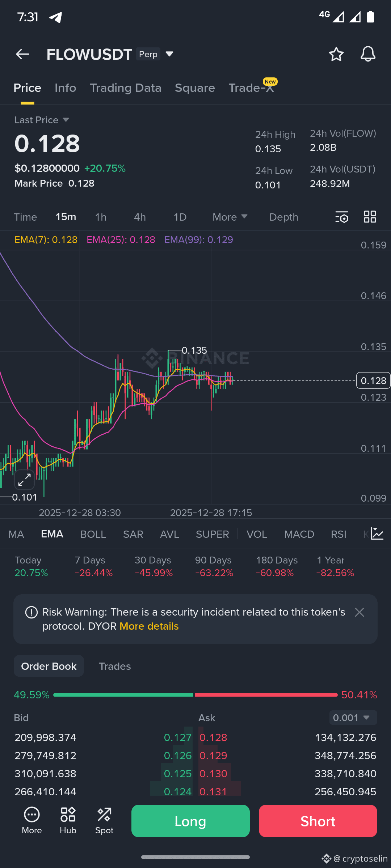Viewport: 391px width, 868px height.
Task: Open price alert bell icon
Action: 368,54
